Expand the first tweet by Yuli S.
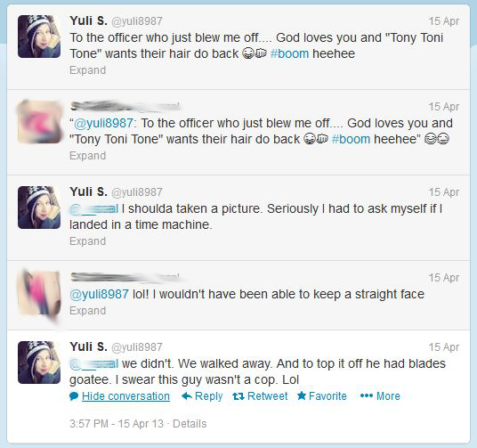477x448 pixels. tap(87, 70)
